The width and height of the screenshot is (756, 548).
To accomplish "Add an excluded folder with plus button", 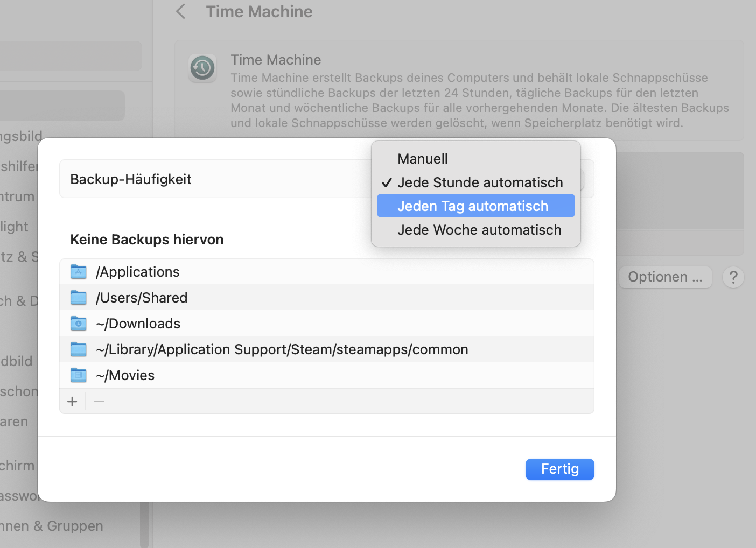I will (72, 402).
